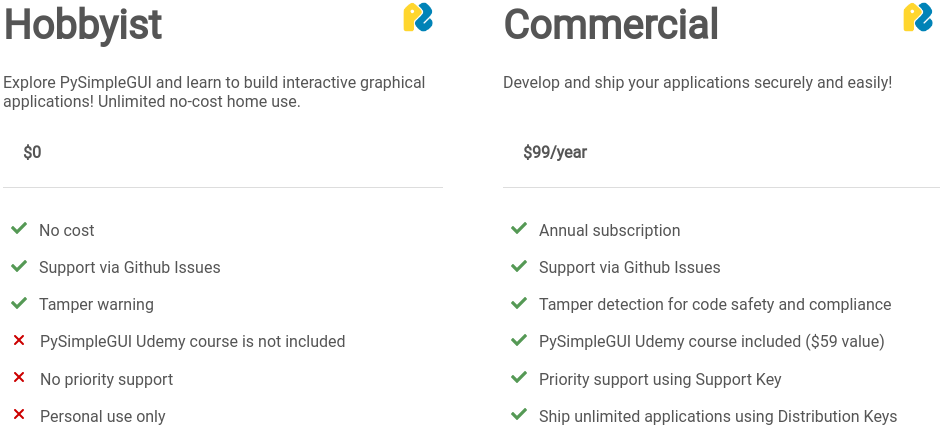Click green checkmark next to No cost
Image resolution: width=940 pixels, height=443 pixels.
(19, 228)
